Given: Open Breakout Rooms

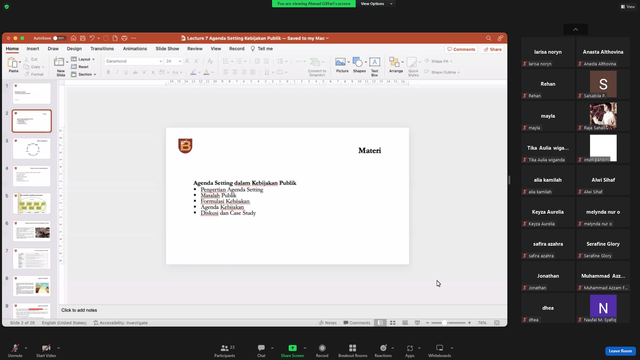Looking at the screenshot, I should (353, 350).
